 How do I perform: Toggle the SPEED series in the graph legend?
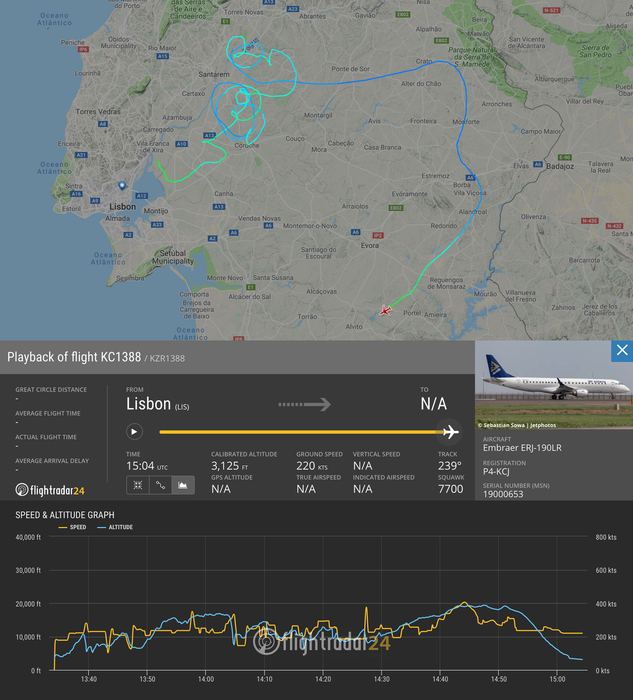point(74,526)
